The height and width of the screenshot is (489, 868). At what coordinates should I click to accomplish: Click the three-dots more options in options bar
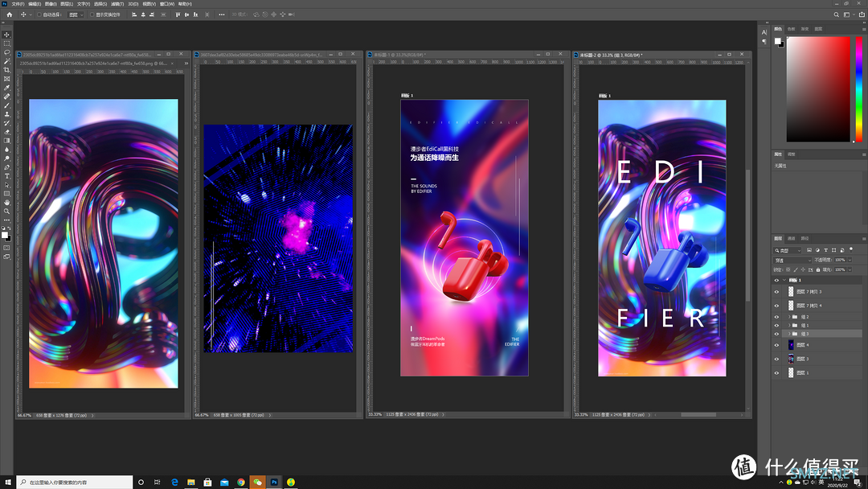(x=222, y=14)
